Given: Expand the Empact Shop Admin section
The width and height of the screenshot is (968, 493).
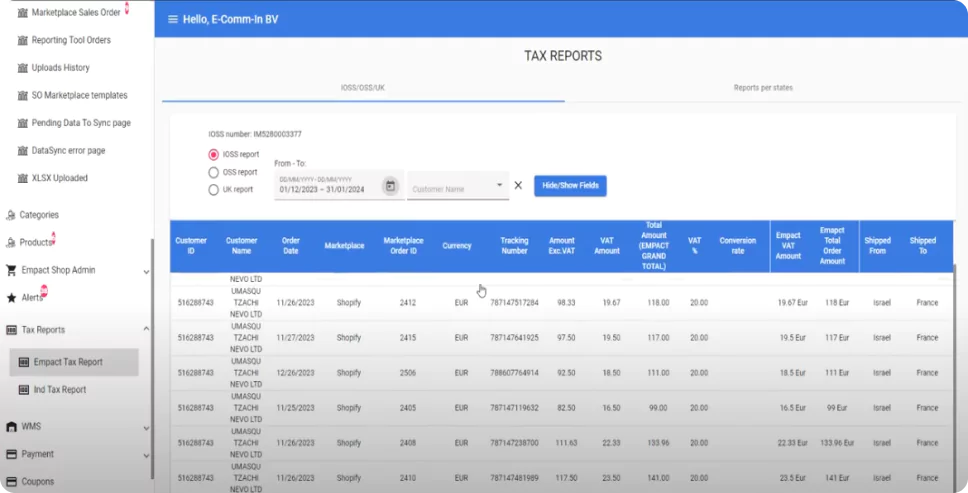Looking at the screenshot, I should point(146,271).
